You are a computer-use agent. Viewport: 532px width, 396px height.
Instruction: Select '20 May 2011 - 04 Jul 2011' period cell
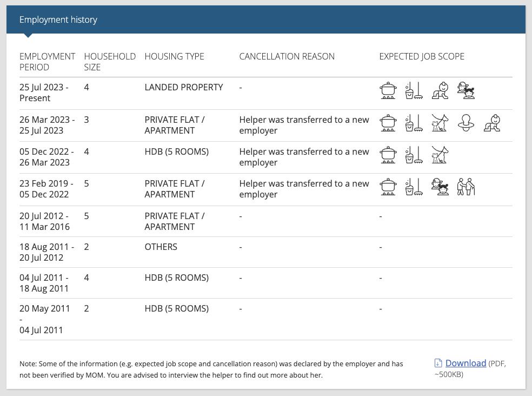point(44,319)
